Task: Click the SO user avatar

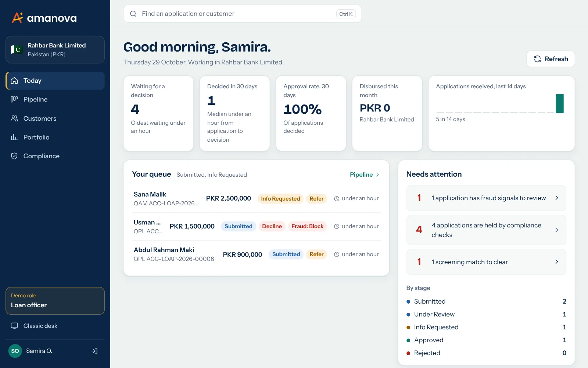Action: 15,351
